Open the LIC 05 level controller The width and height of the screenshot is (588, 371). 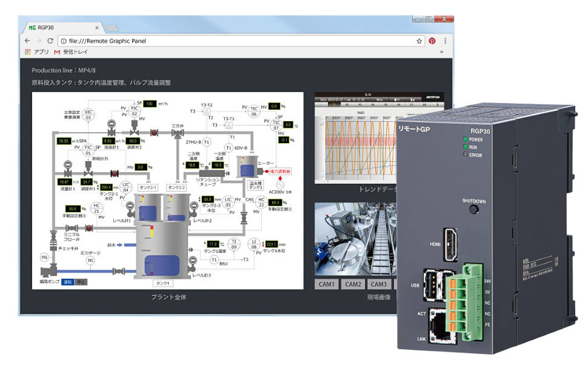228,202
